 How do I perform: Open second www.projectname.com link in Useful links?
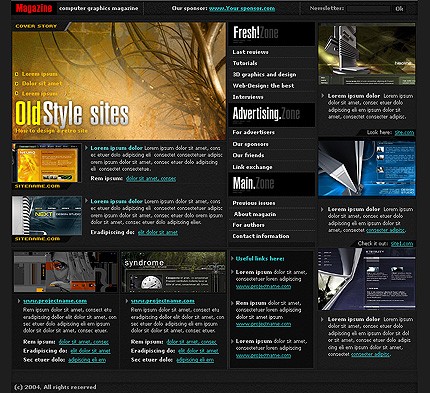coord(263,324)
